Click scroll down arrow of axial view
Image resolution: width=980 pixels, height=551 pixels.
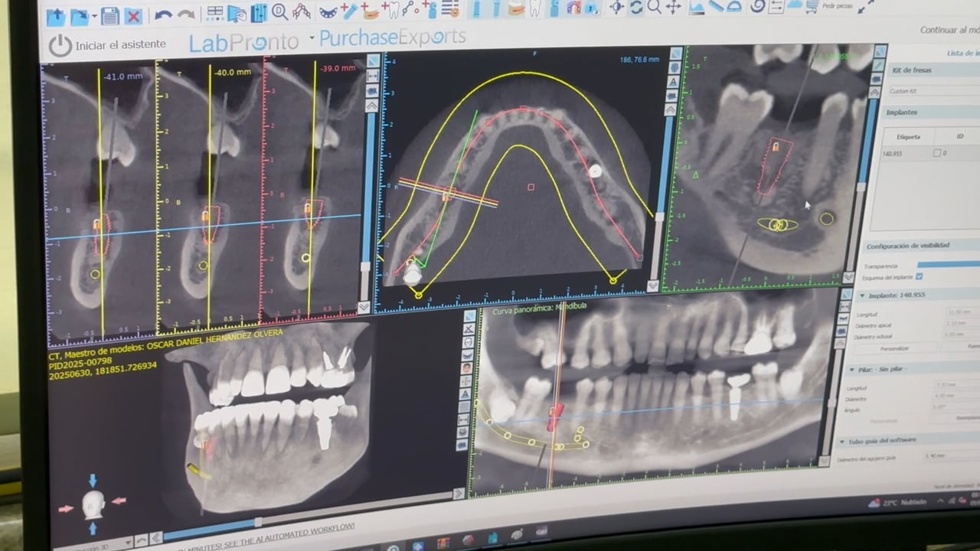652,285
